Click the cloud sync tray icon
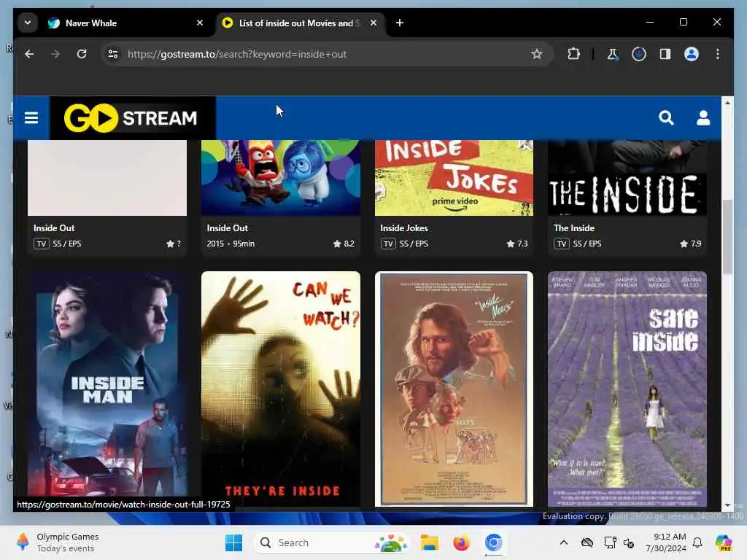Viewport: 747px width, 560px height. pyautogui.click(x=587, y=542)
